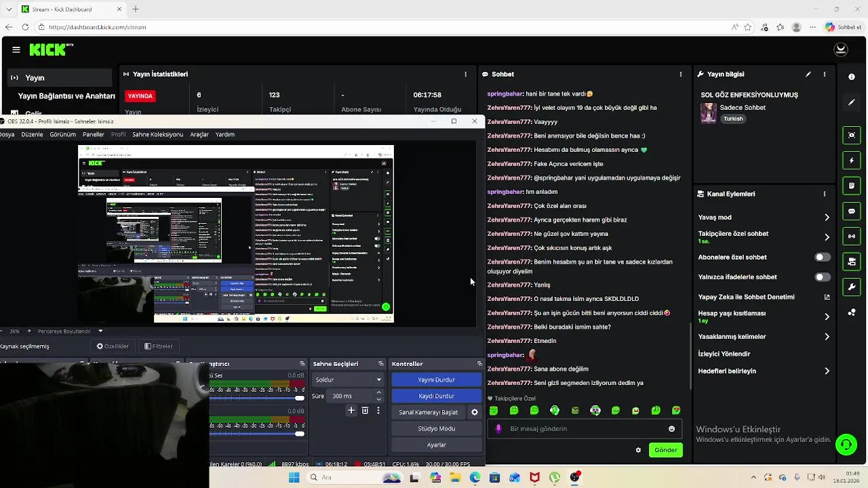Click the pencil icon in the right sidebar
Screen dimensions: 868x488
tap(852, 102)
